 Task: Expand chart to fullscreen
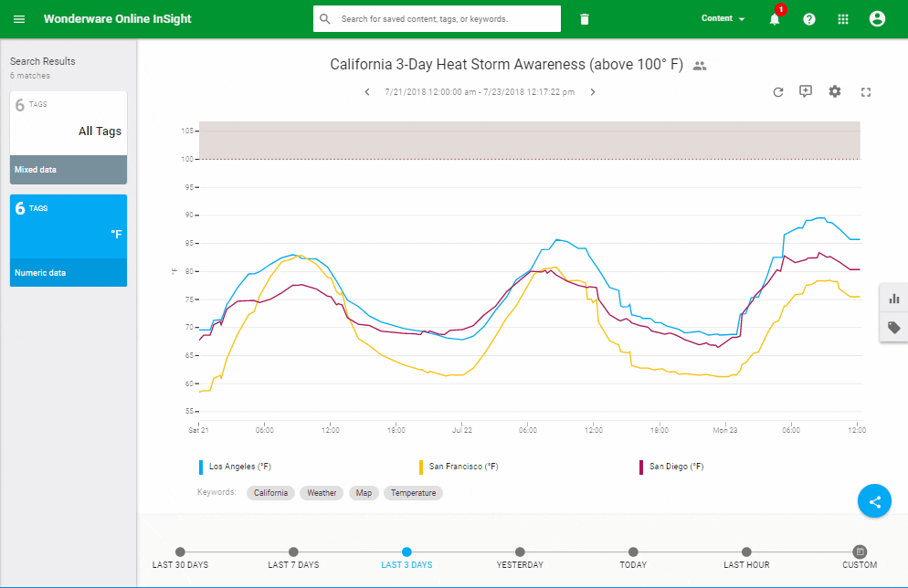[866, 92]
